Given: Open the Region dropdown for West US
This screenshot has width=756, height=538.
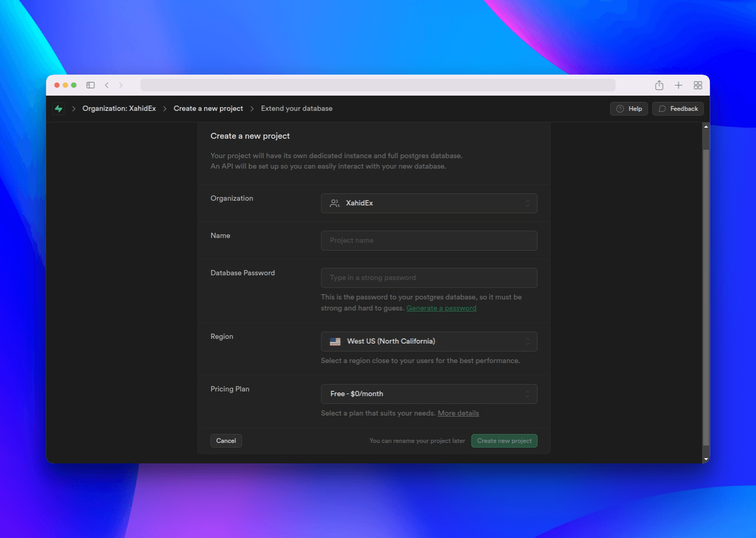Looking at the screenshot, I should (x=429, y=341).
